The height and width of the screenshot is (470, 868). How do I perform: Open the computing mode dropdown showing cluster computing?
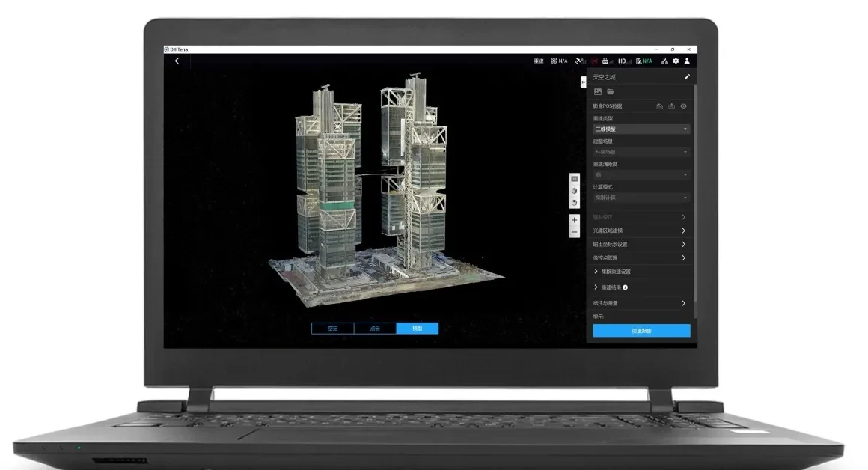[x=640, y=197]
